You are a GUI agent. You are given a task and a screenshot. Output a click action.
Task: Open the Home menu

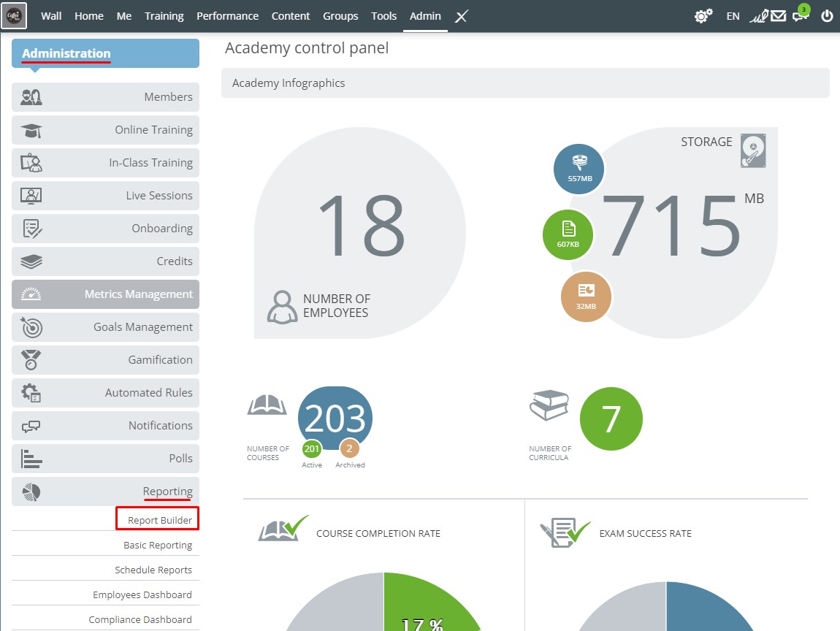(x=89, y=16)
